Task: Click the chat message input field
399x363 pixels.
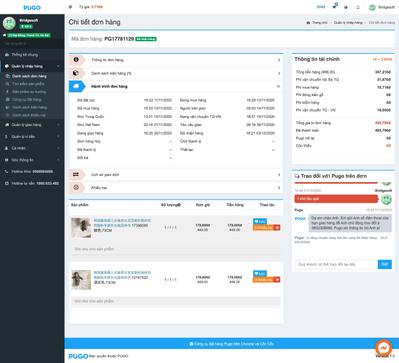Action: (x=336, y=264)
